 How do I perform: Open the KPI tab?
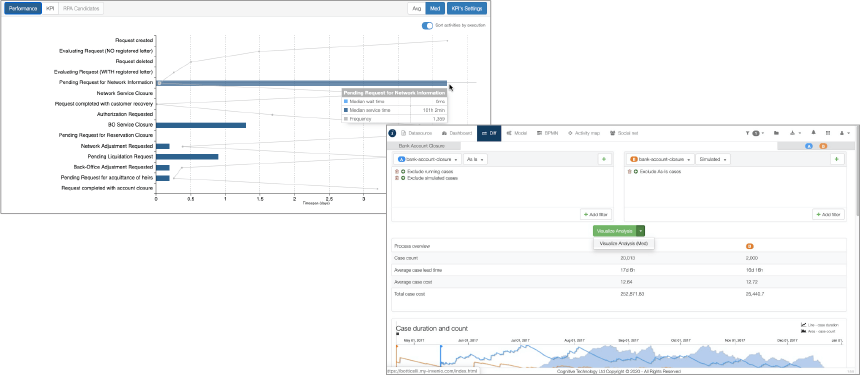[x=50, y=9]
